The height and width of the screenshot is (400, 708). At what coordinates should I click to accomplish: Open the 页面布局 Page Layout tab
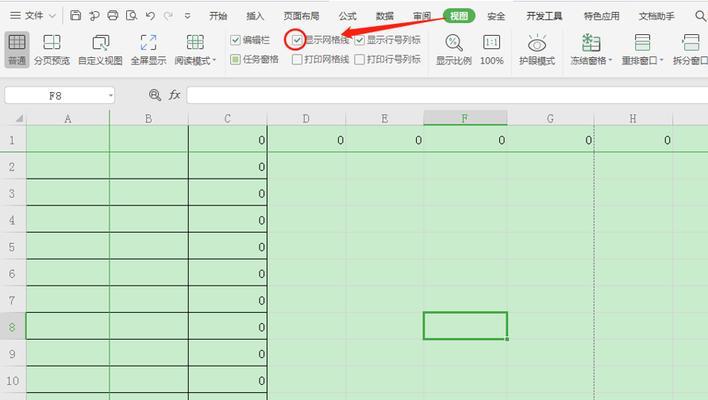pos(301,16)
